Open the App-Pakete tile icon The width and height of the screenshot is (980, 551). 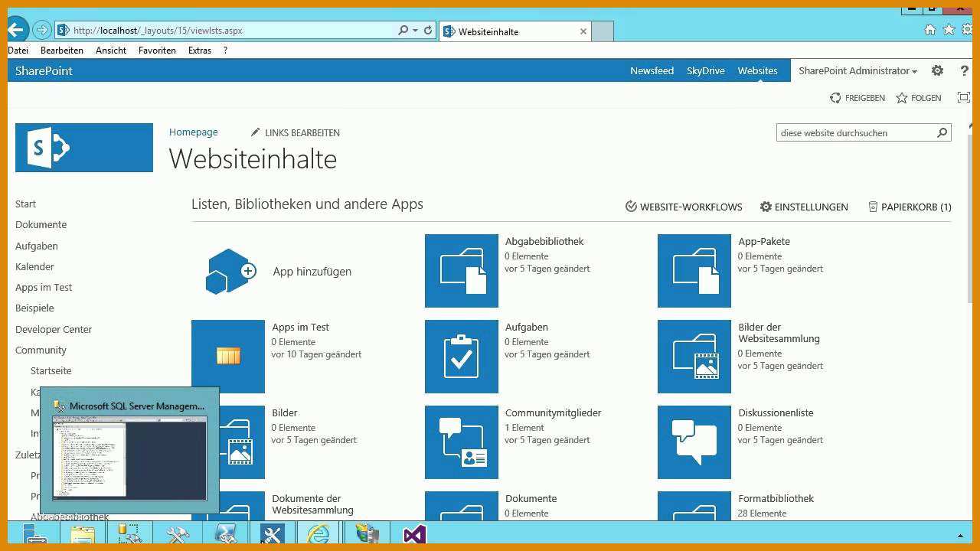tap(694, 271)
